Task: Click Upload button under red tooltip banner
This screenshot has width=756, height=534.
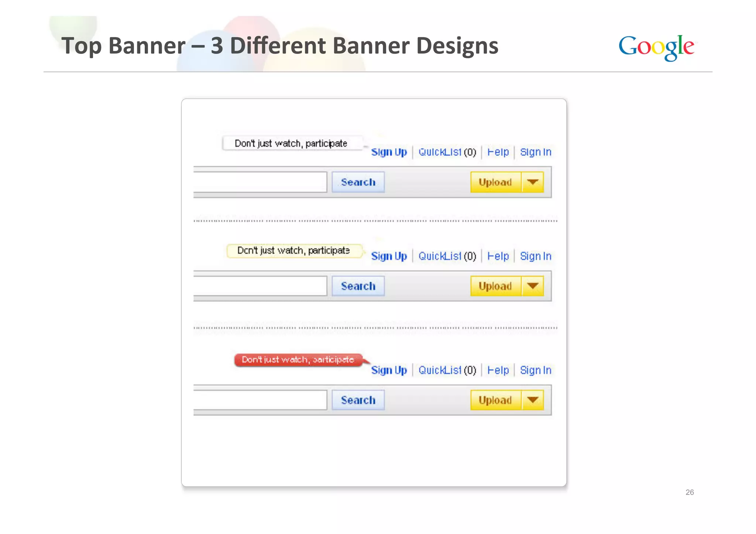Action: tap(496, 400)
